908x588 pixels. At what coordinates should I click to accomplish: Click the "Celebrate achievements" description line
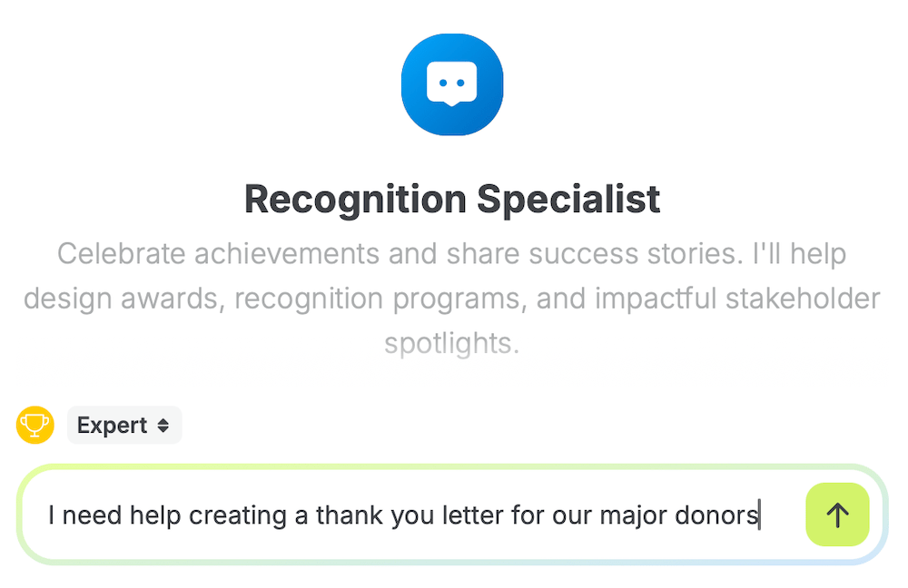(x=452, y=253)
